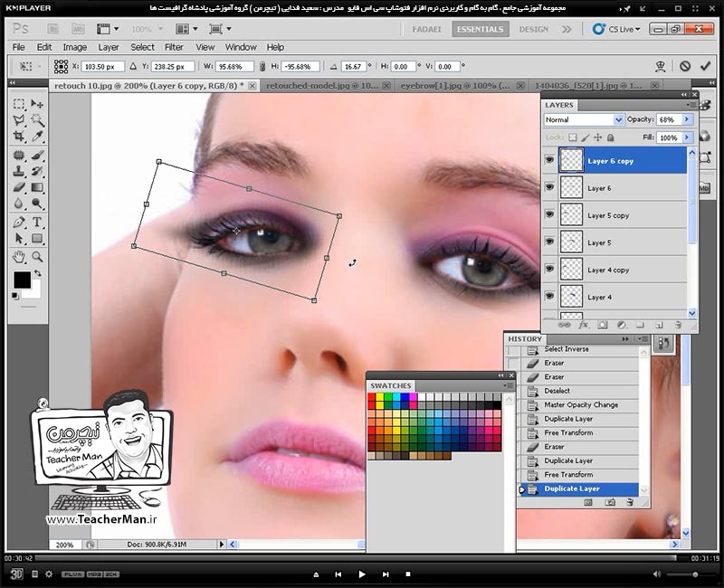Image resolution: width=724 pixels, height=588 pixels.
Task: Select the Brush tool
Action: click(37, 155)
